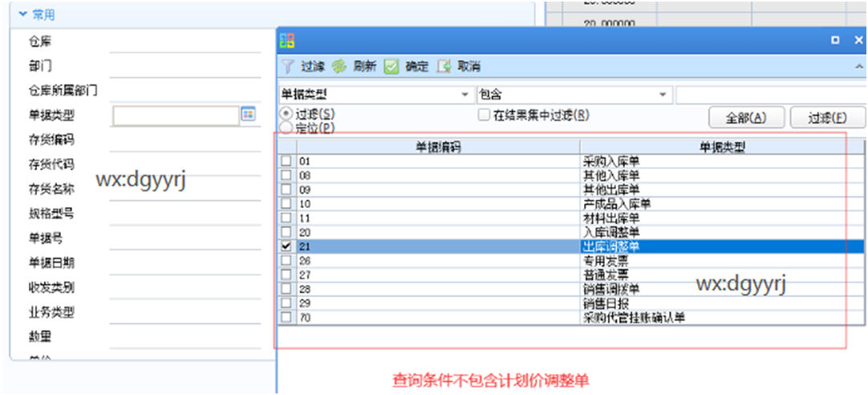Check the box for row 27 普通发票

point(286,275)
